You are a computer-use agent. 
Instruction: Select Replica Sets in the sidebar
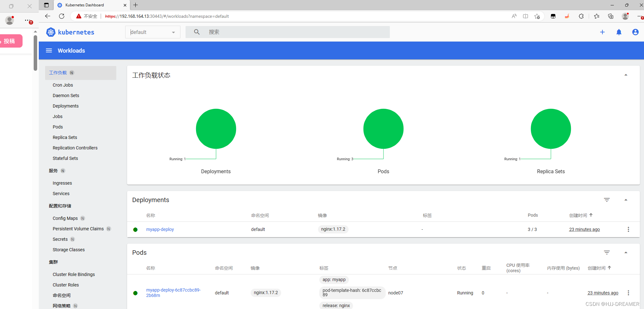pyautogui.click(x=65, y=137)
